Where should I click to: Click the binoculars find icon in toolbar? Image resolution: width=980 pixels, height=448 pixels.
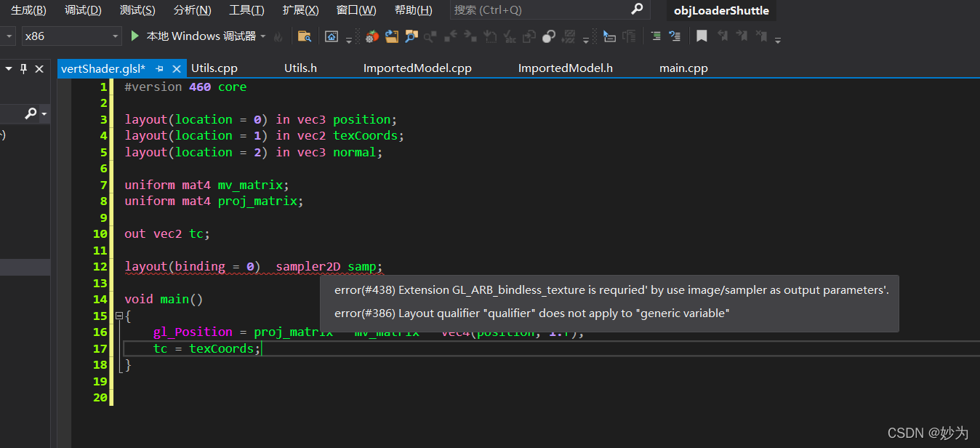click(411, 36)
